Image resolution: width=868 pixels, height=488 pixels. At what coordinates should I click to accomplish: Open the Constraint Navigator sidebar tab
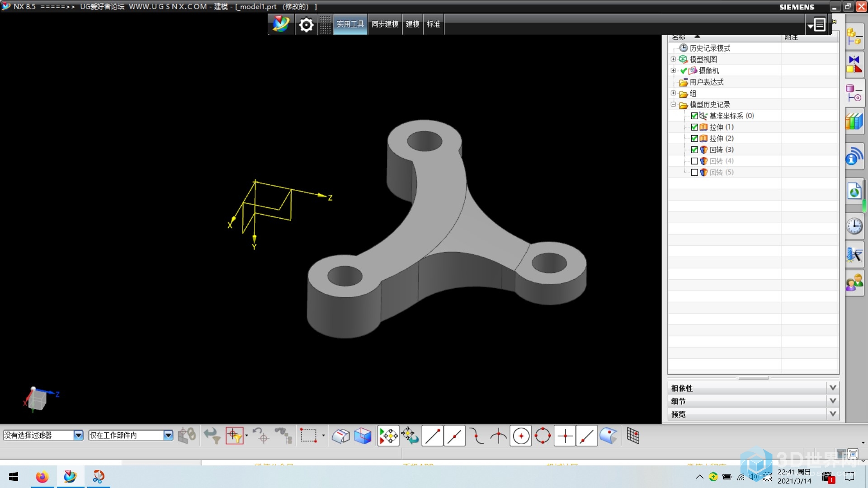click(x=854, y=65)
